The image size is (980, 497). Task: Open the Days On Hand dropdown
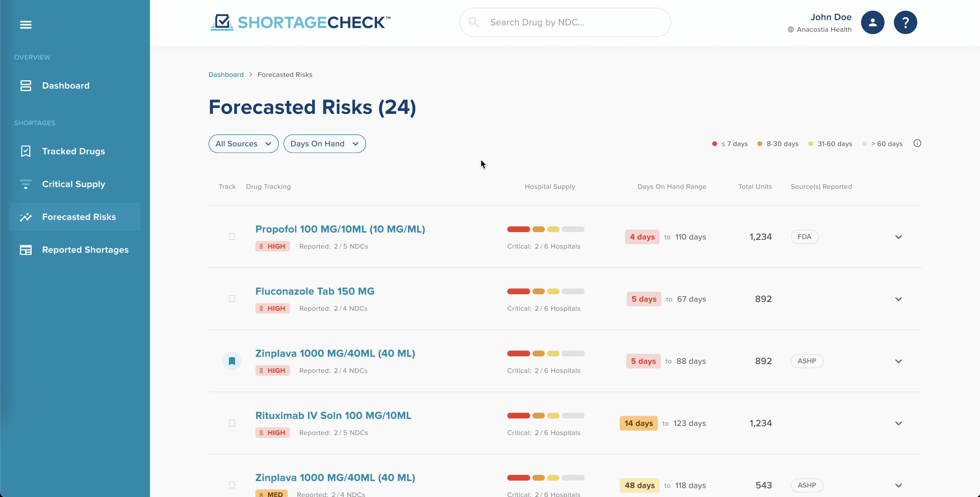point(325,144)
